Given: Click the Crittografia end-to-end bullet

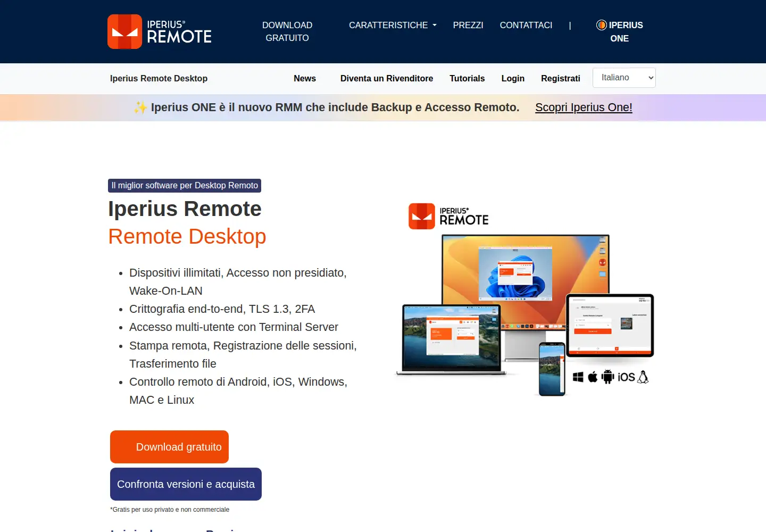Looking at the screenshot, I should click(222, 309).
